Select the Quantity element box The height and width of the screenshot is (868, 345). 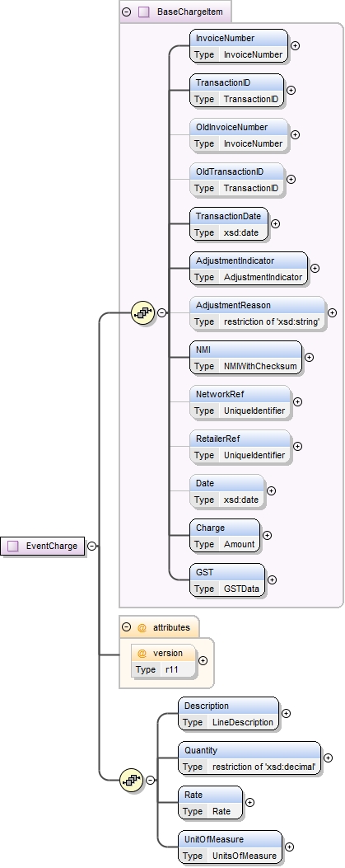(x=249, y=758)
